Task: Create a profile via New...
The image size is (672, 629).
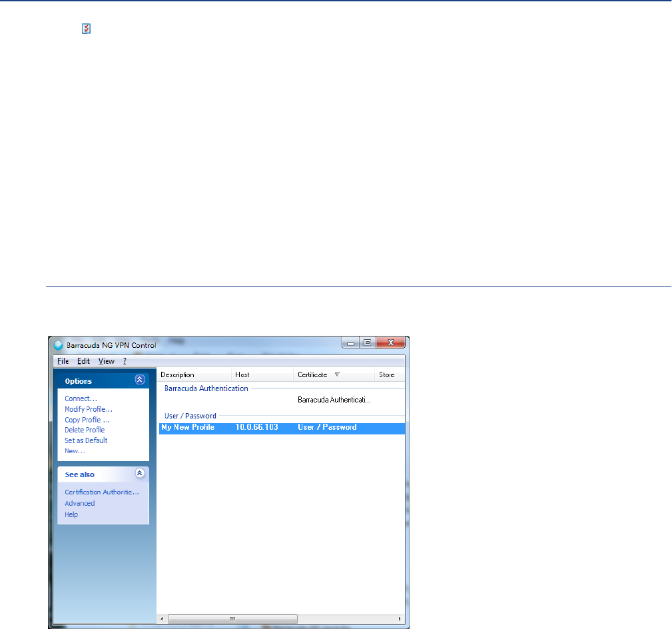Action: click(x=75, y=451)
